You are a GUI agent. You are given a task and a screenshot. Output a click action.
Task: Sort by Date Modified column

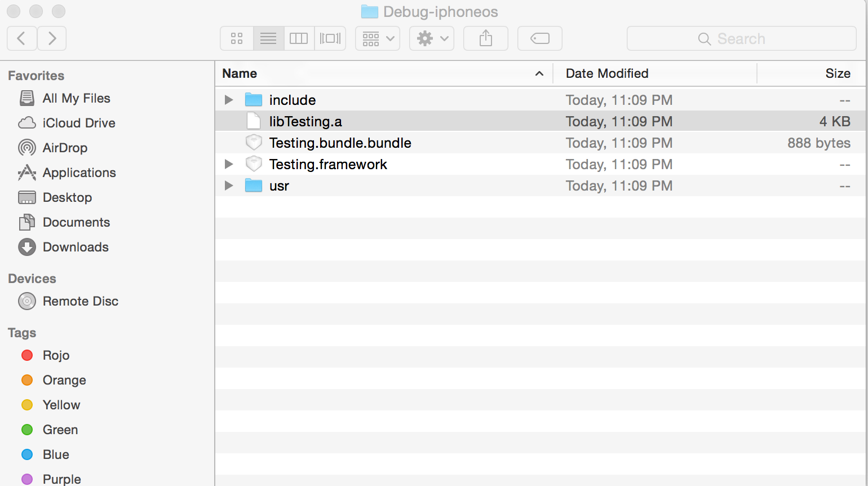[655, 73]
